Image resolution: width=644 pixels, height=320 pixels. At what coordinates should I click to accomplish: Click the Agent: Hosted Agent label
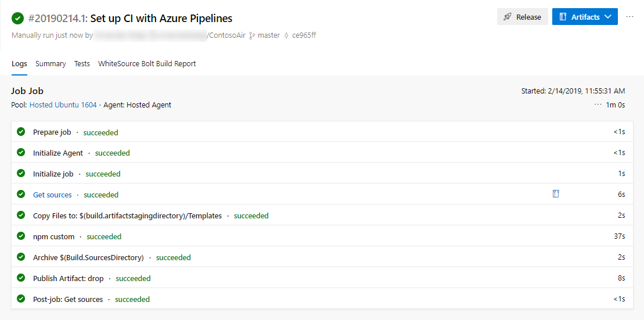137,105
